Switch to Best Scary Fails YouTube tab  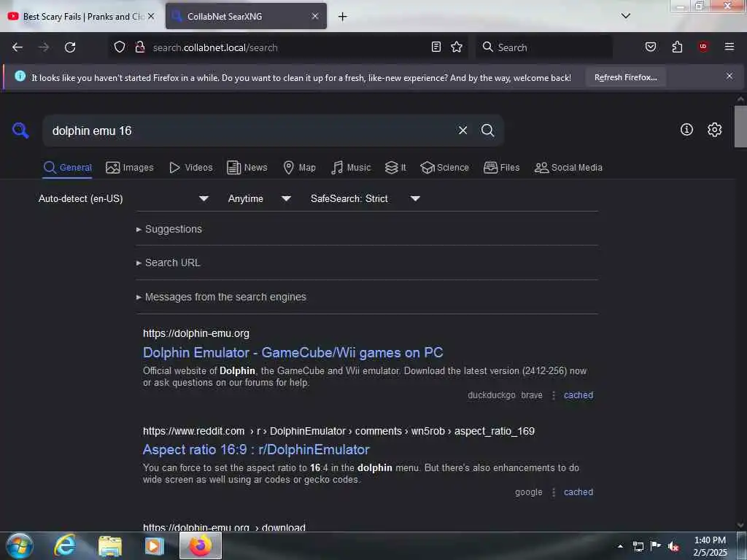[82, 16]
